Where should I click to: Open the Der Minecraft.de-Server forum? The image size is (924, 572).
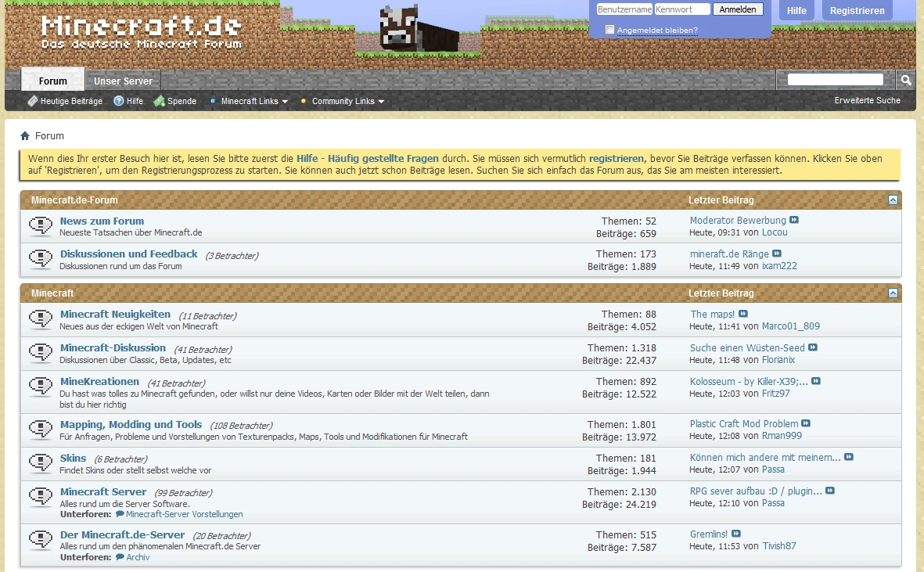[122, 534]
